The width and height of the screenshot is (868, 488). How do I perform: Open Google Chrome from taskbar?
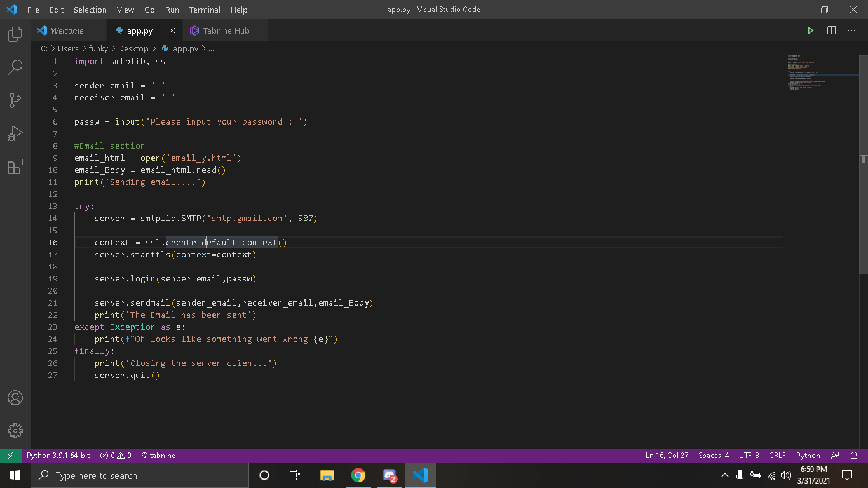click(x=358, y=475)
